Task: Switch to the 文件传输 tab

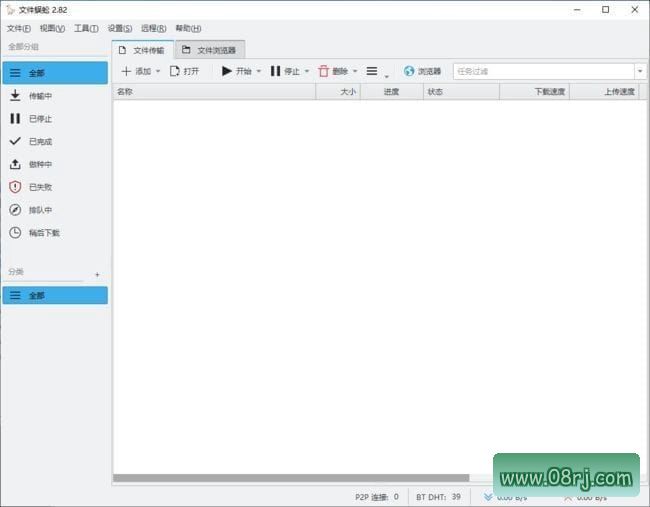Action: click(143, 50)
